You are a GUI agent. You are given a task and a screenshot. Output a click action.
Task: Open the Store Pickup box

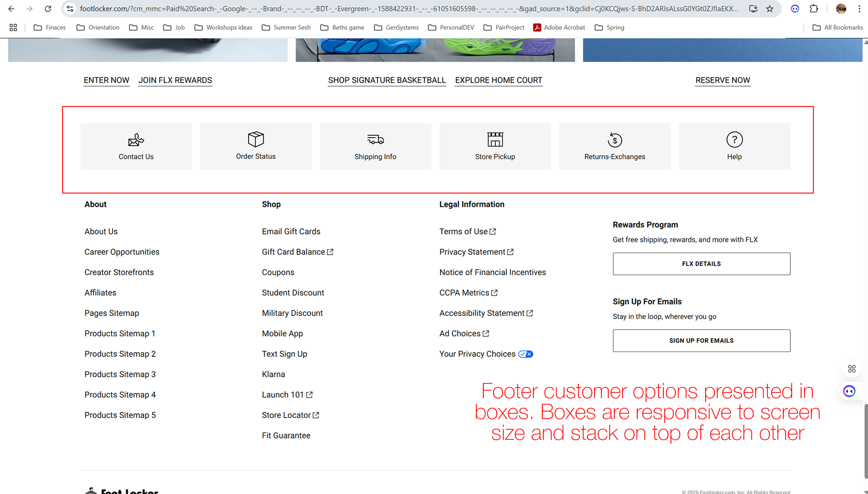(x=495, y=146)
